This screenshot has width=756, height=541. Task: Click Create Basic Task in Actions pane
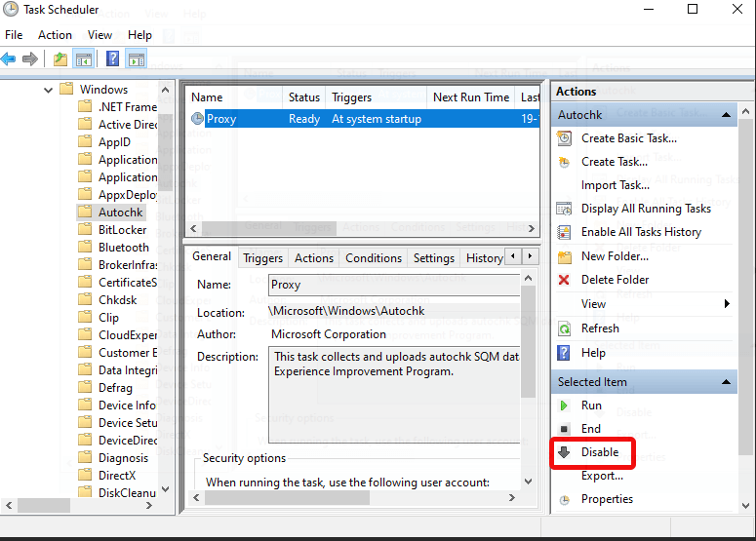click(628, 138)
